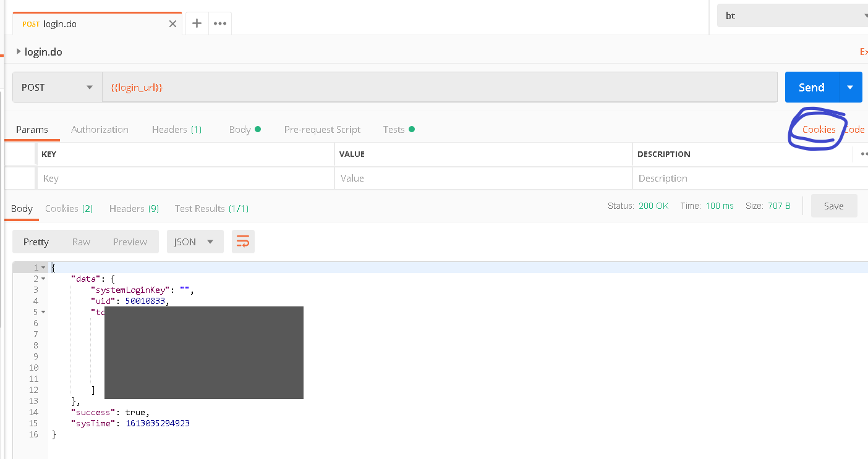Screen dimensions: 868x459
Task: Click the tab overflow three-dot icon
Action: pos(220,23)
